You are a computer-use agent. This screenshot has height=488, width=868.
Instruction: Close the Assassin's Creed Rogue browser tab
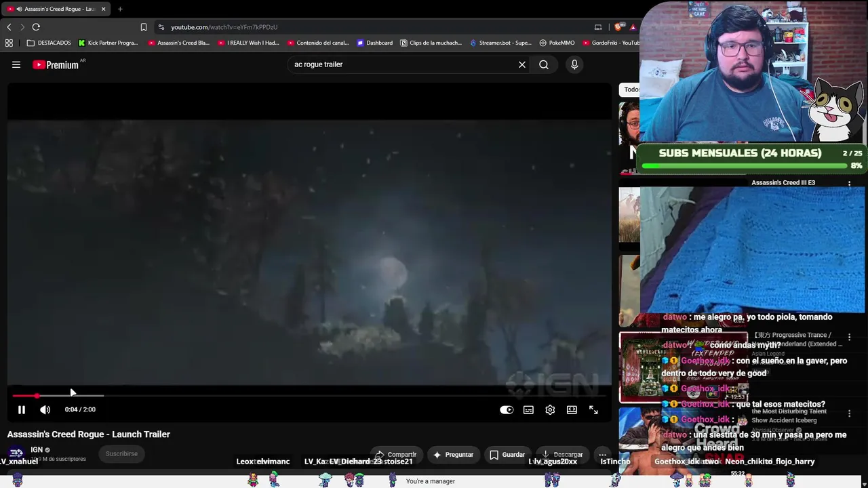[103, 9]
